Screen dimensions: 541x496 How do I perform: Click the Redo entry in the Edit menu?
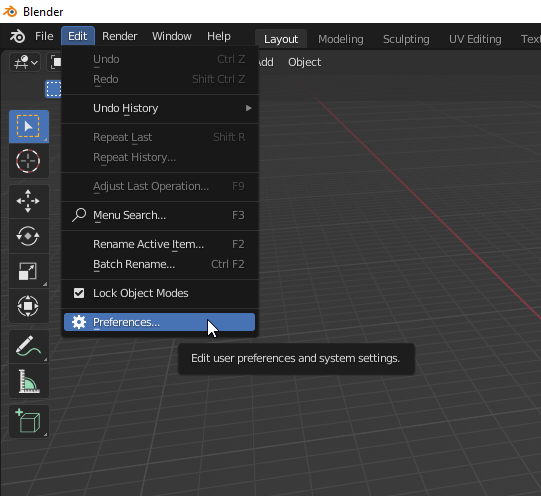[160, 79]
